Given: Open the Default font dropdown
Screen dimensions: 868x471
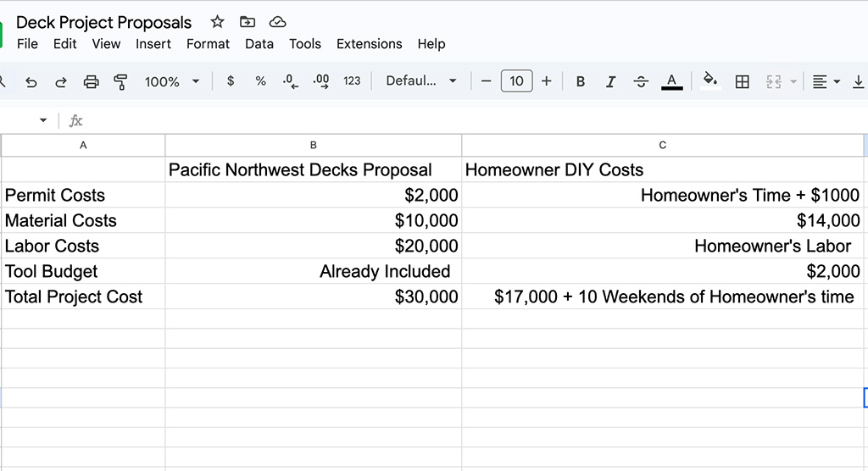Looking at the screenshot, I should (x=421, y=80).
